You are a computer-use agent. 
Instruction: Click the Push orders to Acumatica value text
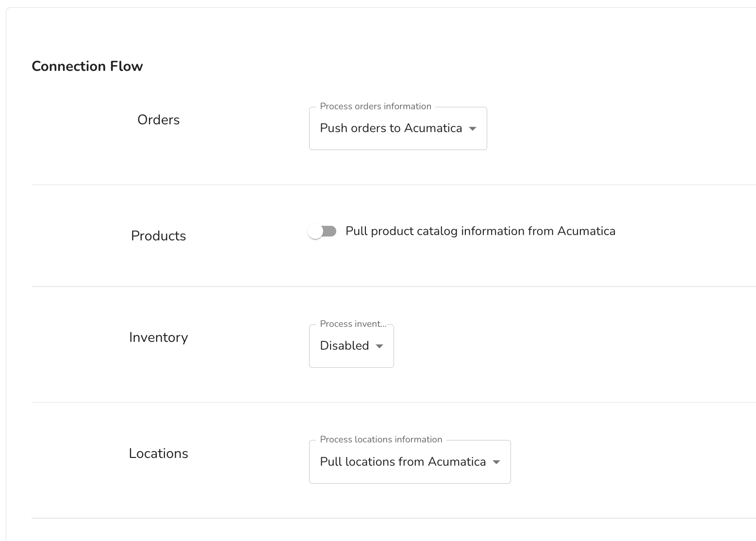tap(391, 128)
